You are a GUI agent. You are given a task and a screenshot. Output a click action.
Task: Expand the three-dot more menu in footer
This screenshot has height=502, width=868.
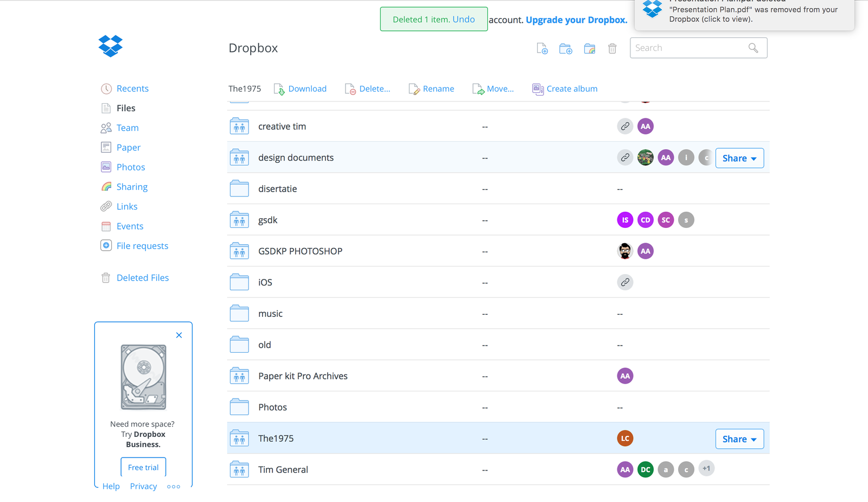[x=174, y=487]
